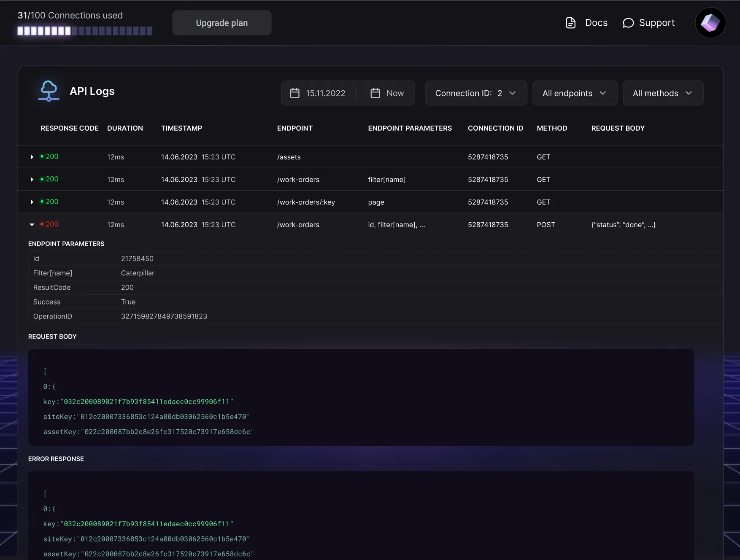The image size is (740, 560).
Task: Click the {"status": "done", ...} request body cell
Action: (x=624, y=225)
